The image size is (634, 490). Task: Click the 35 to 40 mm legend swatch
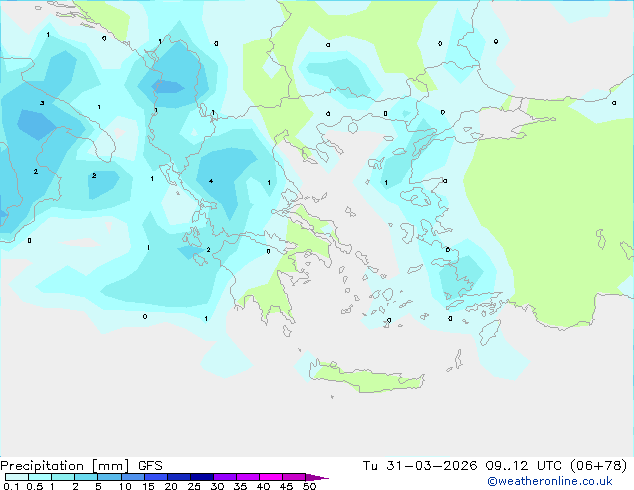click(248, 477)
